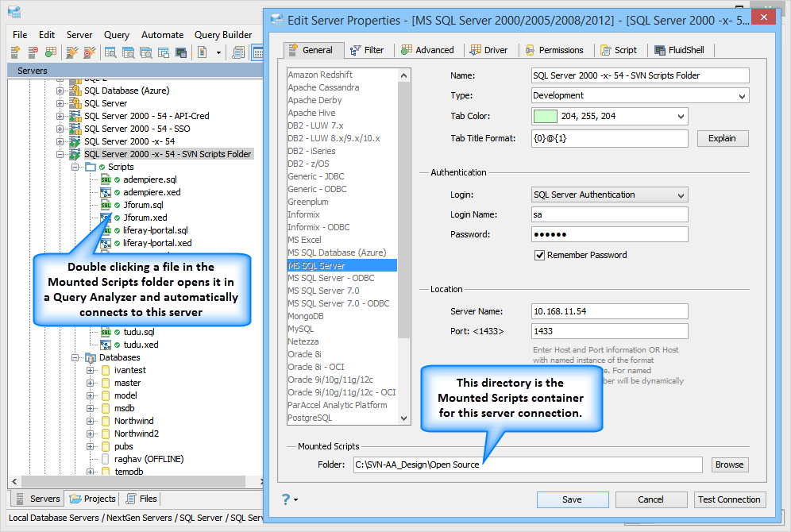
Task: Toggle the Remember Password checkbox
Action: tap(539, 255)
